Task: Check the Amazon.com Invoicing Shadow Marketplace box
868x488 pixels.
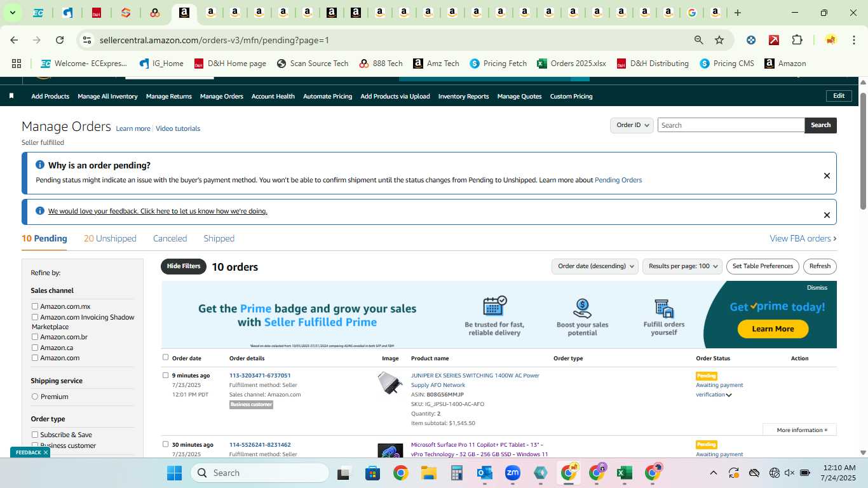Action: coord(35,316)
